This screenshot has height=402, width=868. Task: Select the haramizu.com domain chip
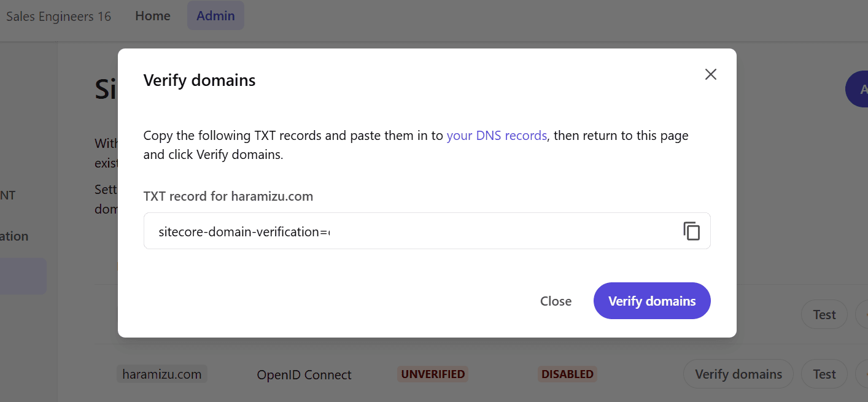161,374
